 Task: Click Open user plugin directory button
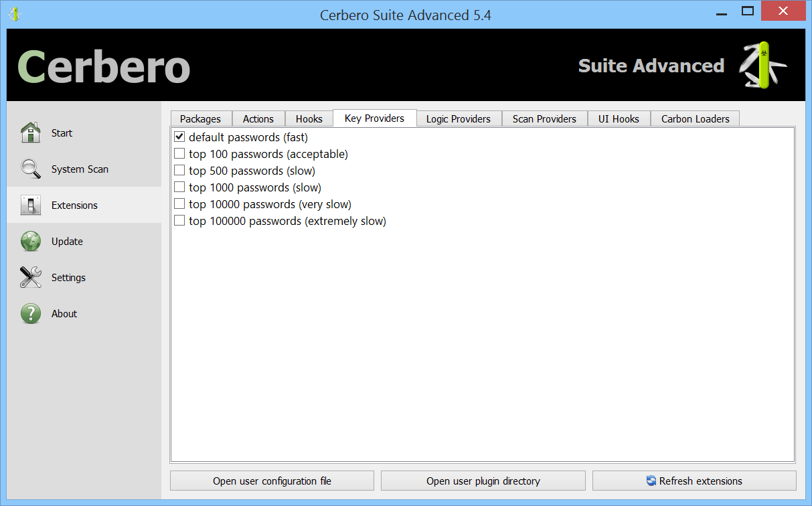pos(483,481)
